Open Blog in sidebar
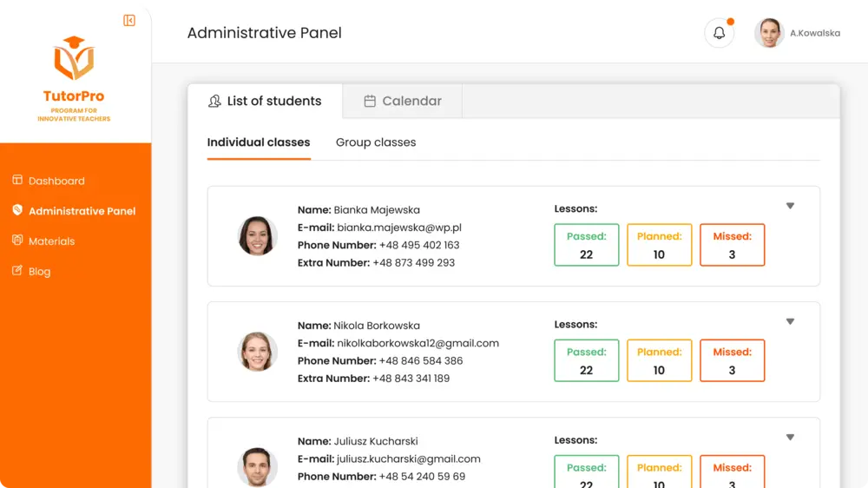Image resolution: width=868 pixels, height=488 pixels. pos(39,272)
